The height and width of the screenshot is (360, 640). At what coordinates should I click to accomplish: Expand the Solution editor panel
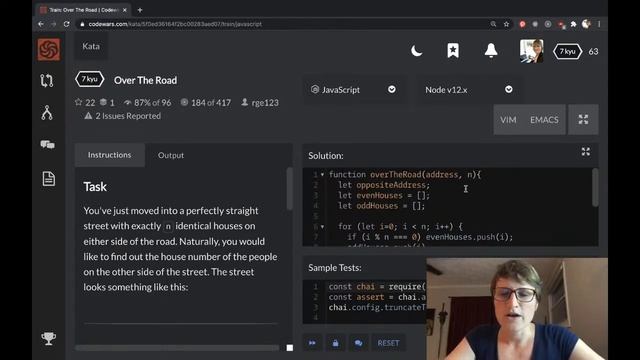(x=586, y=152)
